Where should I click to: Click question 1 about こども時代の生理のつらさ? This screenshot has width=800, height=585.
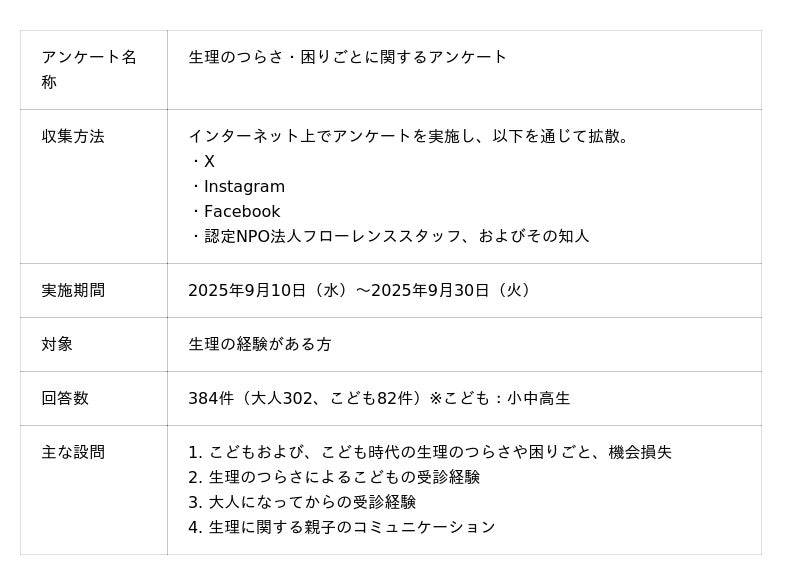coord(430,453)
